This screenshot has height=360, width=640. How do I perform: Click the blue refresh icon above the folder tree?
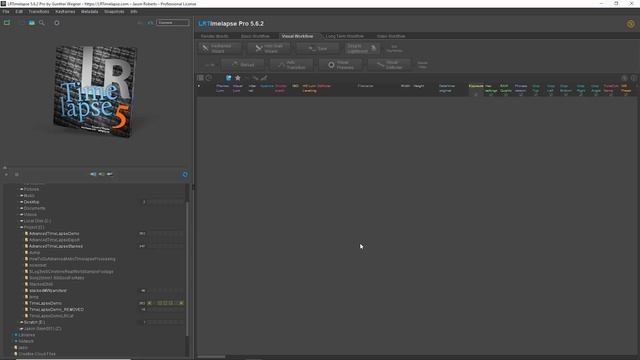pos(185,174)
